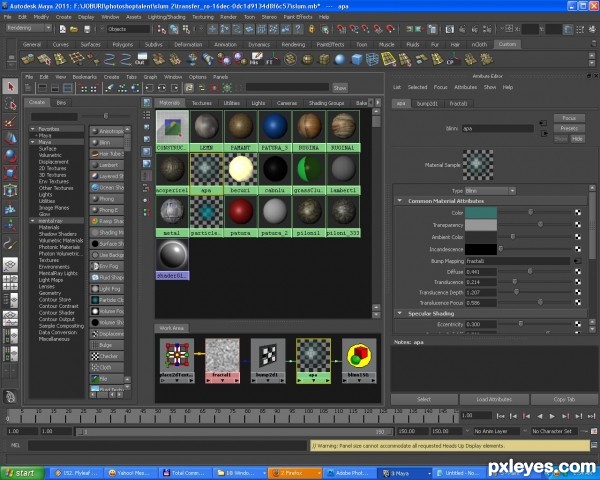600x480 pixels.
Task: Click the Copy Tab button
Action: [564, 399]
